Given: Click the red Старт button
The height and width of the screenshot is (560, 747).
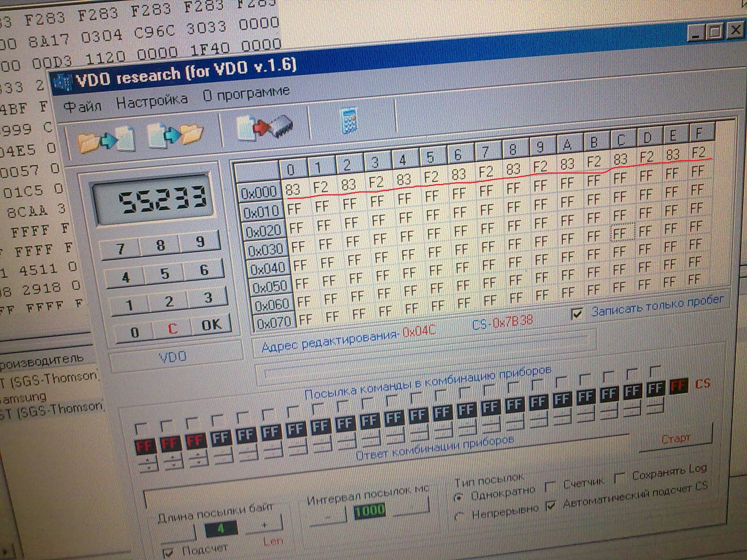Looking at the screenshot, I should [676, 438].
